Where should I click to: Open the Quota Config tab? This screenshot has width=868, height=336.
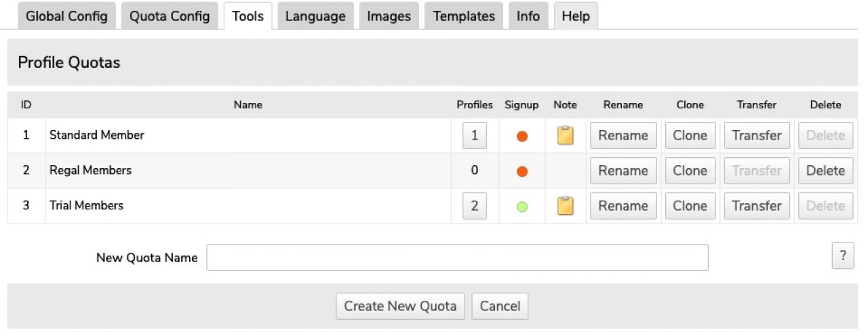pyautogui.click(x=170, y=16)
